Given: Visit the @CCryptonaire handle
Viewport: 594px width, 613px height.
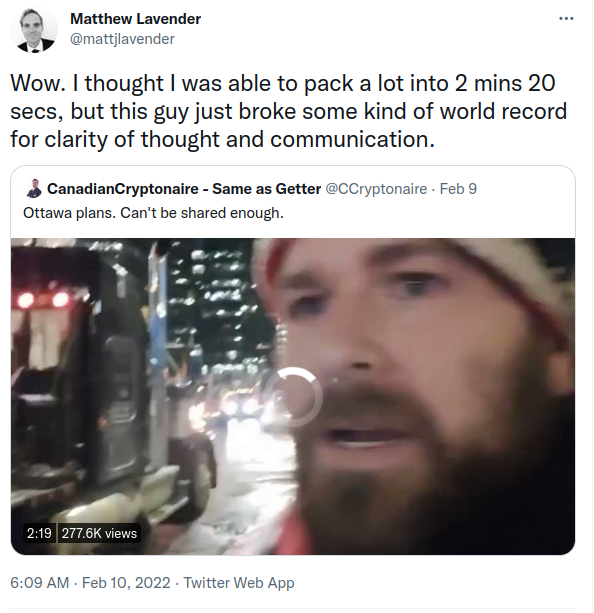Looking at the screenshot, I should click(376, 189).
